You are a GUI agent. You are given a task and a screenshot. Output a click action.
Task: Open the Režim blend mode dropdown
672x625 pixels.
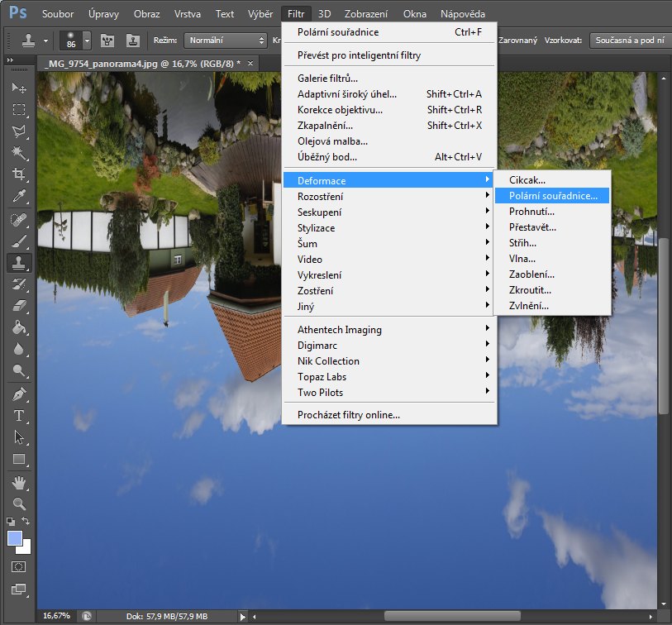[x=224, y=40]
